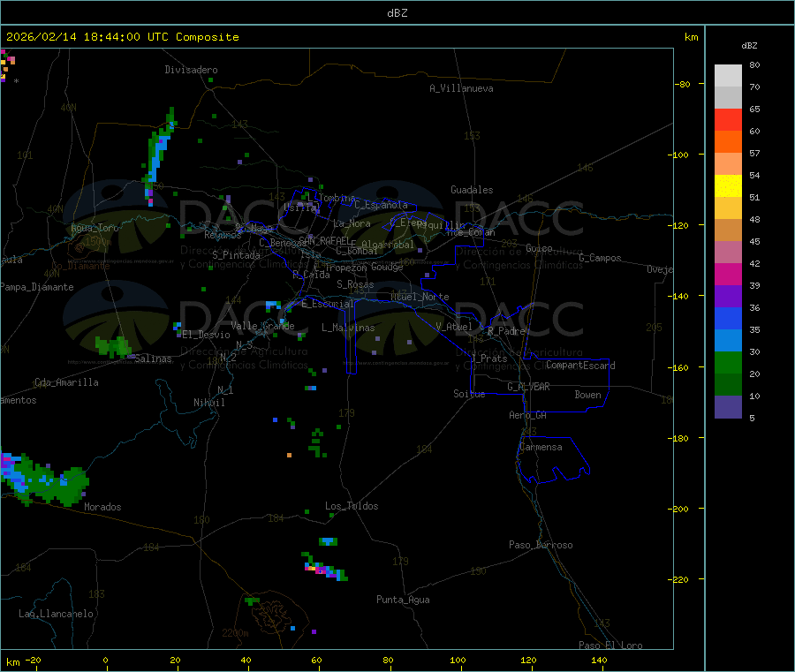795x672 pixels.
Task: Click the 'Atuel_Norte' map label
Action: [420, 297]
